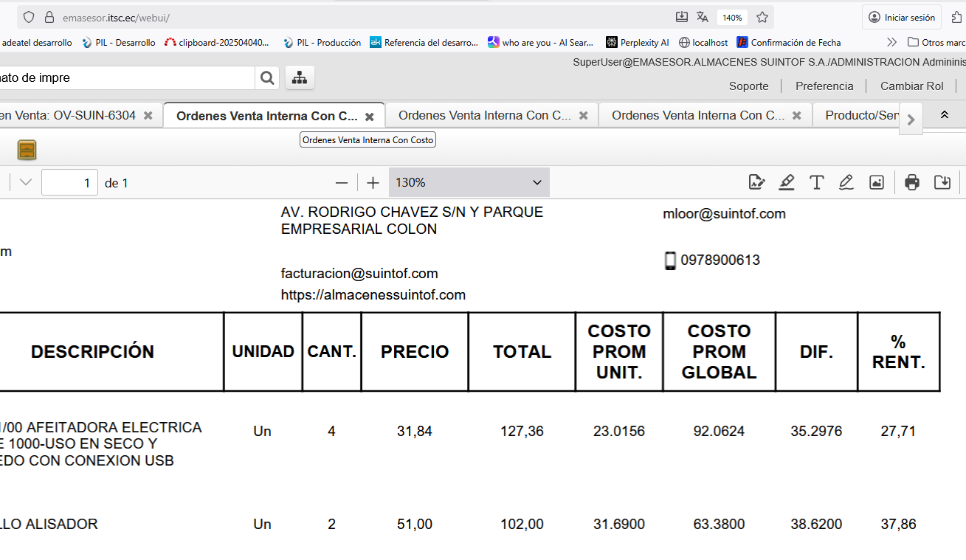Open the Preferencia link
Image resolution: width=966 pixels, height=560 pixels.
(x=824, y=86)
